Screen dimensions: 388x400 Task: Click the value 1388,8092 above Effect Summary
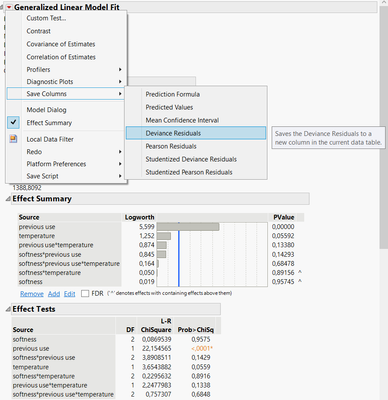pyautogui.click(x=27, y=188)
